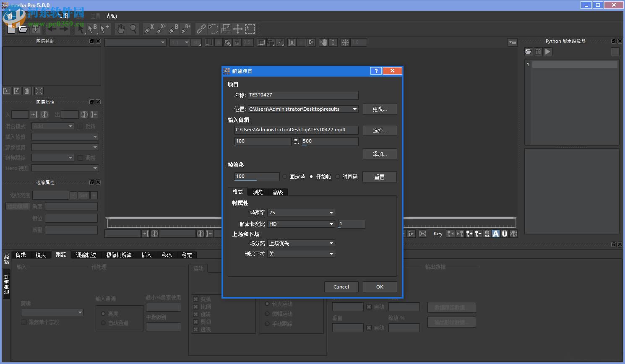Open the 像素长宽比 HD dropdown
Screen dimensions: 625x364
coord(301,224)
